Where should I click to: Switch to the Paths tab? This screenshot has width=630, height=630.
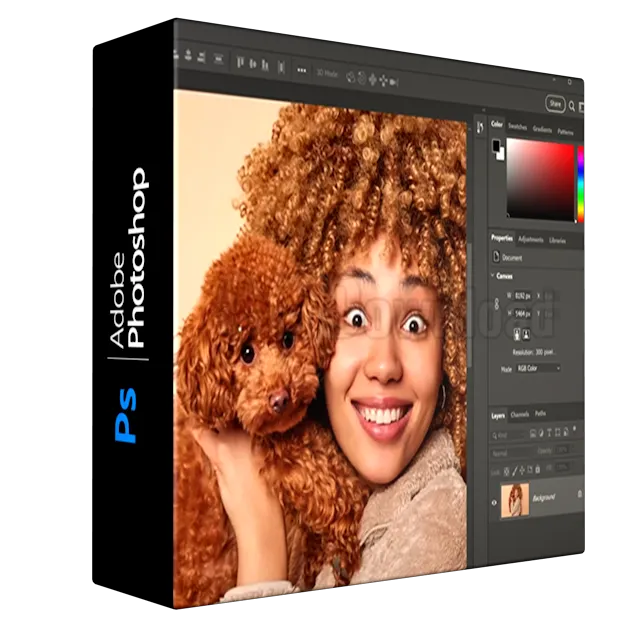[x=540, y=413]
